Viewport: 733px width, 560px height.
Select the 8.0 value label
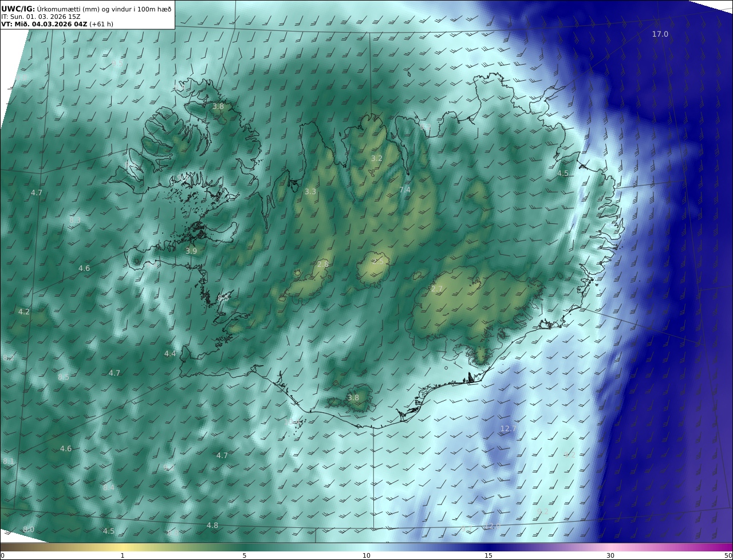[29, 530]
